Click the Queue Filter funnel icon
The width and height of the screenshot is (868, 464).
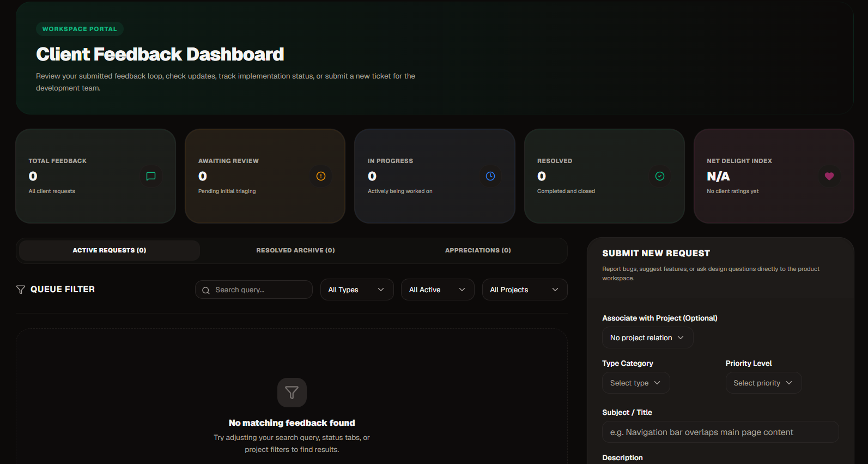point(21,290)
